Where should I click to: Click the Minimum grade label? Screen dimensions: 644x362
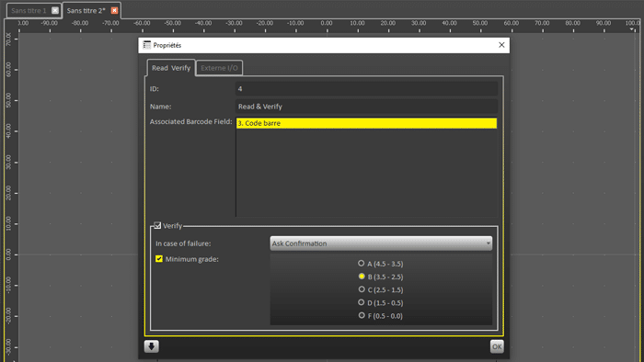pos(191,259)
